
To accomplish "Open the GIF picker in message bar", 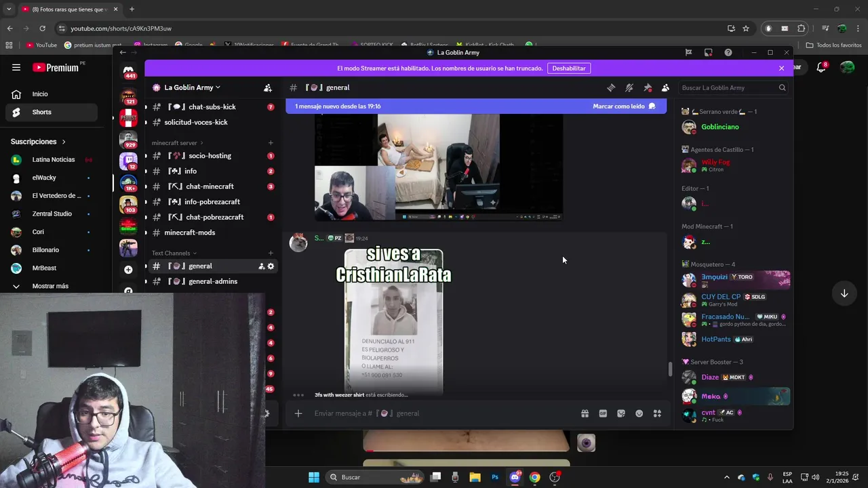I will [603, 413].
